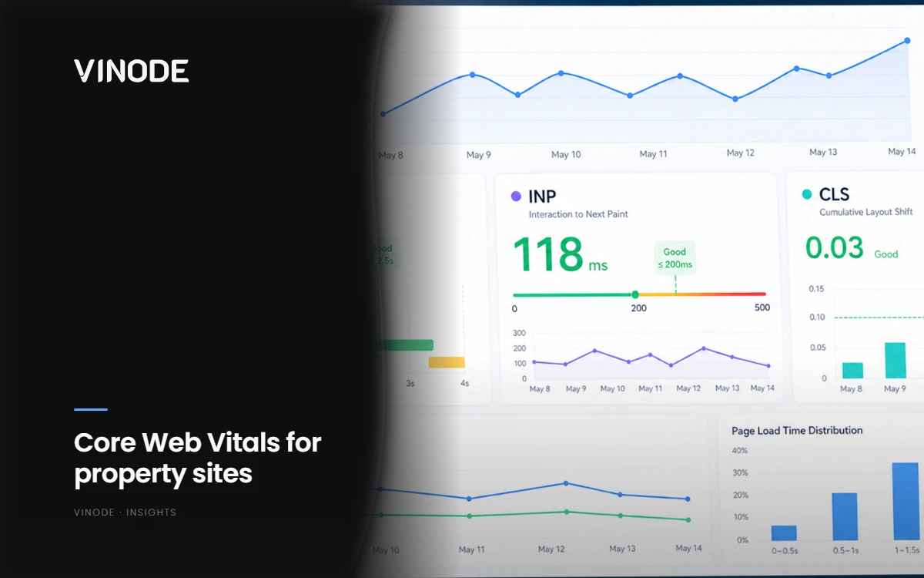Click the '4s' axis label

[464, 383]
